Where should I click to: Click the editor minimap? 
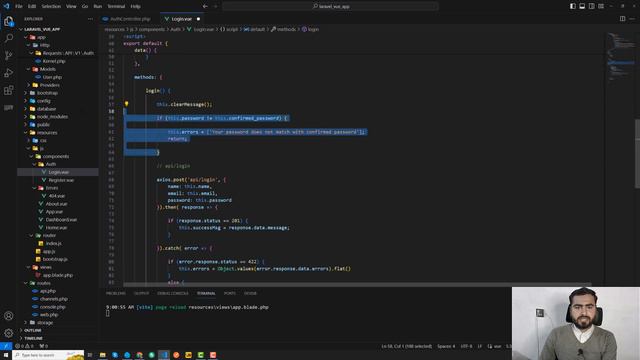pyautogui.click(x=620, y=57)
